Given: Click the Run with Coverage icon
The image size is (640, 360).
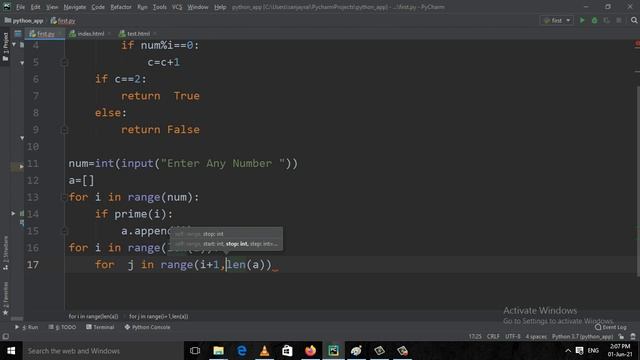Looking at the screenshot, I should click(607, 20).
